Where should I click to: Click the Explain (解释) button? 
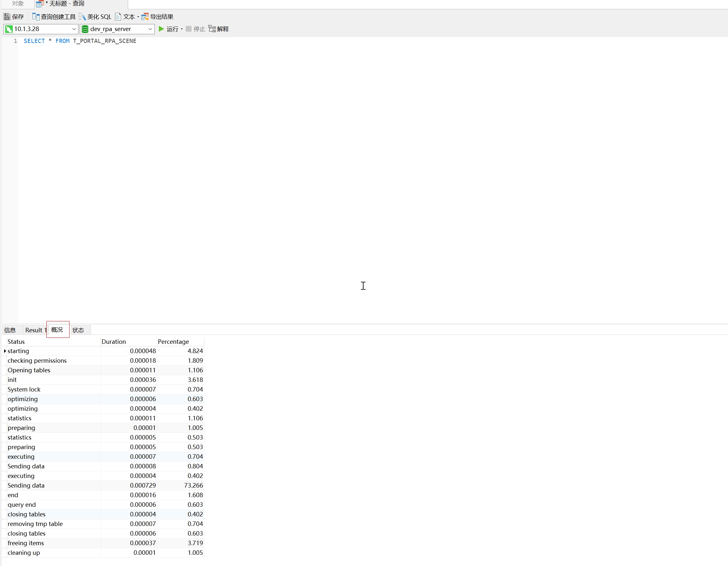[x=219, y=29]
